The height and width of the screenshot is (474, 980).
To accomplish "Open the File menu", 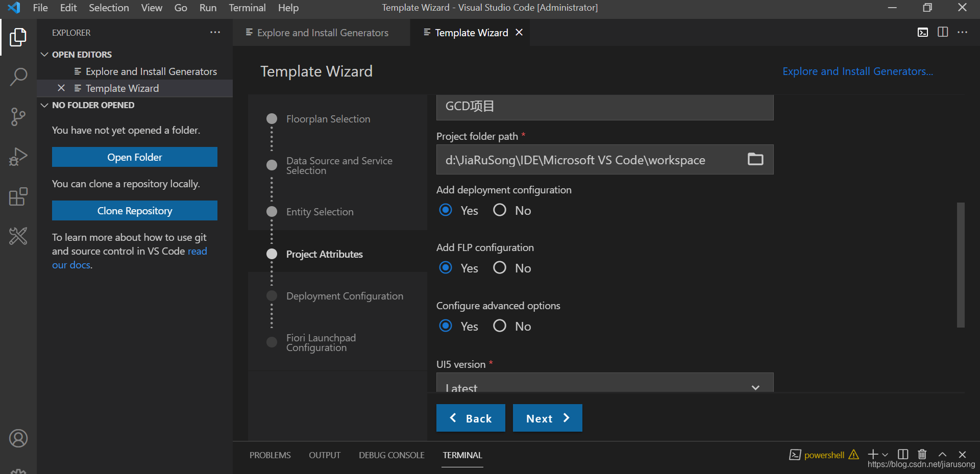I will click(40, 8).
